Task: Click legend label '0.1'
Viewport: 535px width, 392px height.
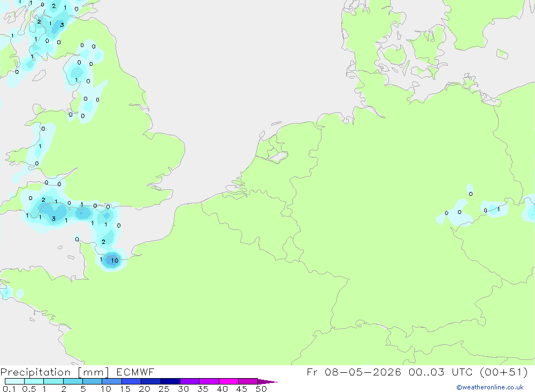Action: coord(9,389)
